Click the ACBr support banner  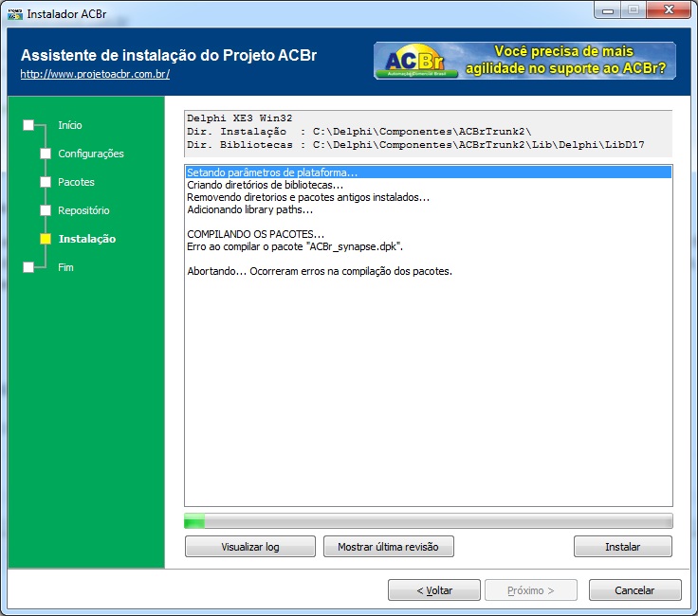[524, 61]
